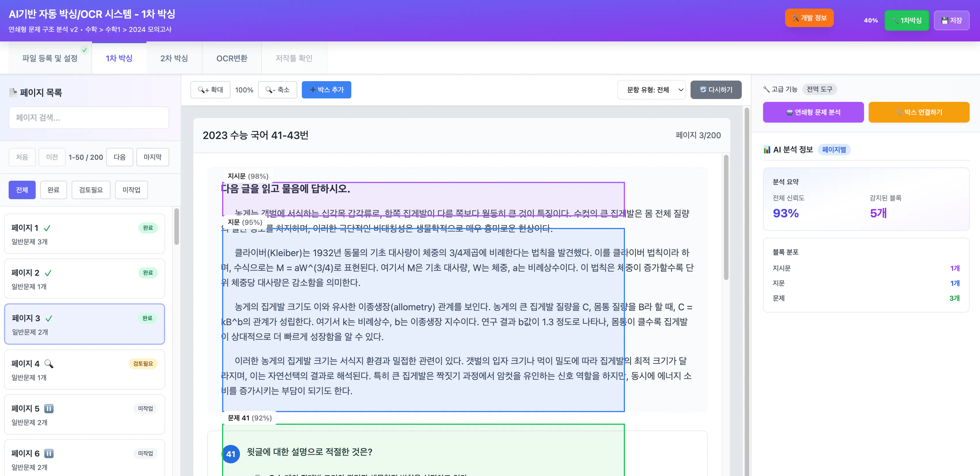Click the magnifier icon on 페이지 4

pos(49,363)
